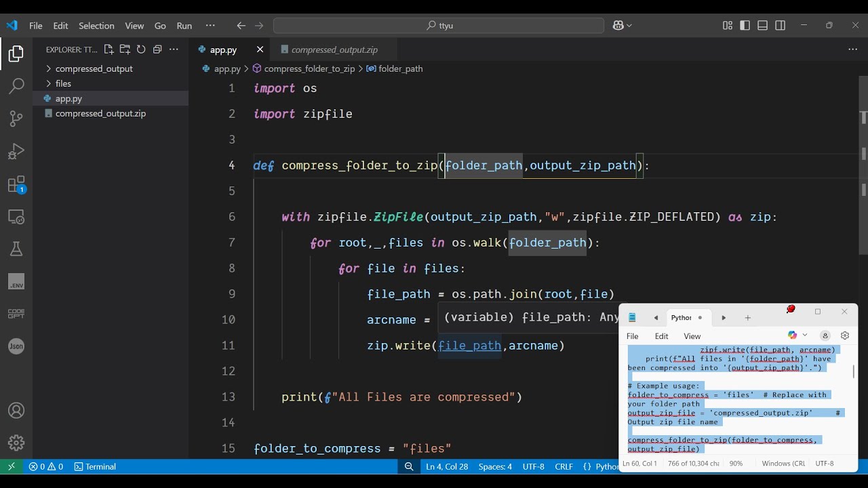Open the CodeGPT sidebar view
This screenshot has width=868, height=488.
pos(16,314)
